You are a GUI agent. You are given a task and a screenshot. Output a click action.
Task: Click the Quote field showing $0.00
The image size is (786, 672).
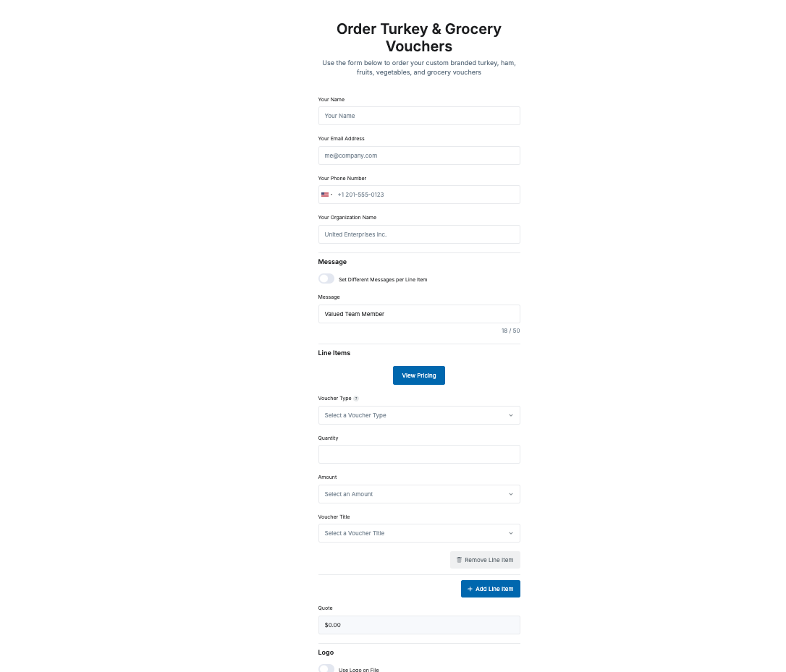tap(419, 625)
